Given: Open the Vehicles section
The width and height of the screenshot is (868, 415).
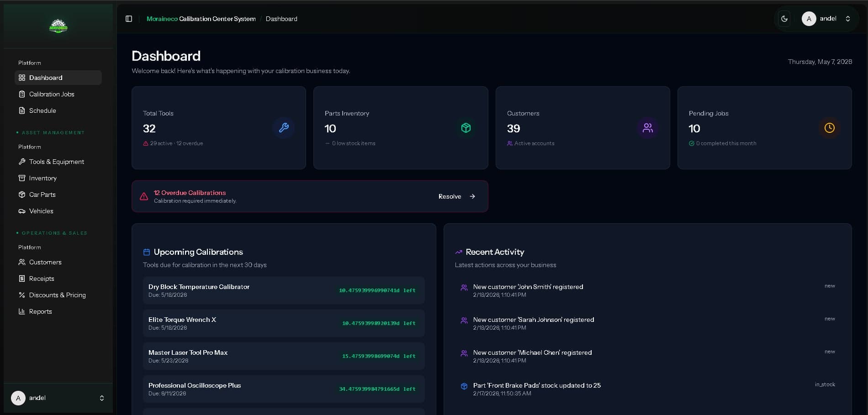Looking at the screenshot, I should [58, 211].
